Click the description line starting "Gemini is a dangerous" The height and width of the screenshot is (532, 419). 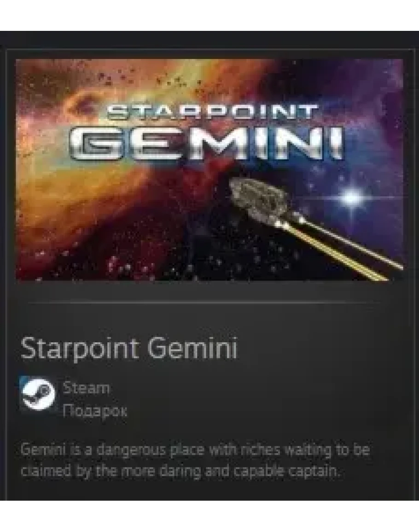click(195, 450)
